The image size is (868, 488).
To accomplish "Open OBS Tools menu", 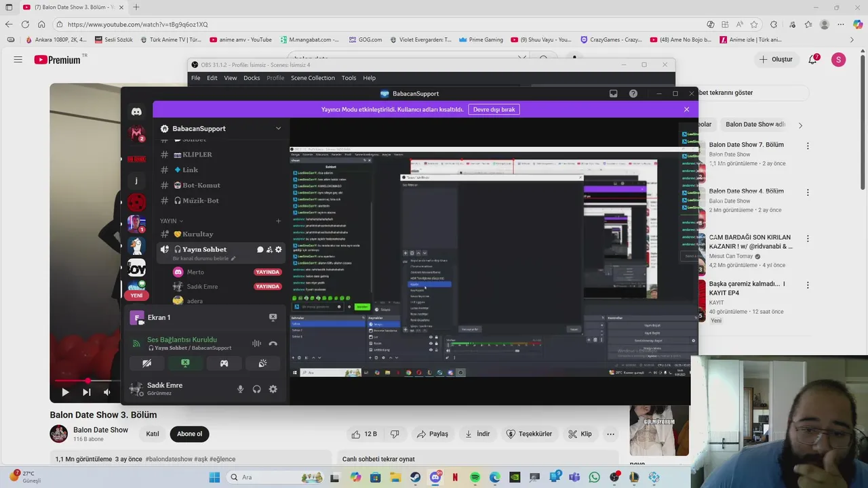I will tap(349, 78).
